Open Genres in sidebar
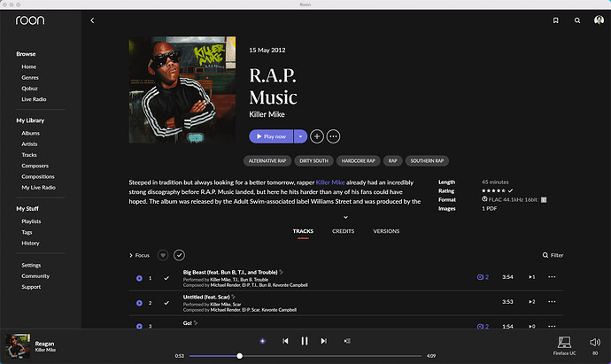Screen dimensions: 611x364 point(30,78)
